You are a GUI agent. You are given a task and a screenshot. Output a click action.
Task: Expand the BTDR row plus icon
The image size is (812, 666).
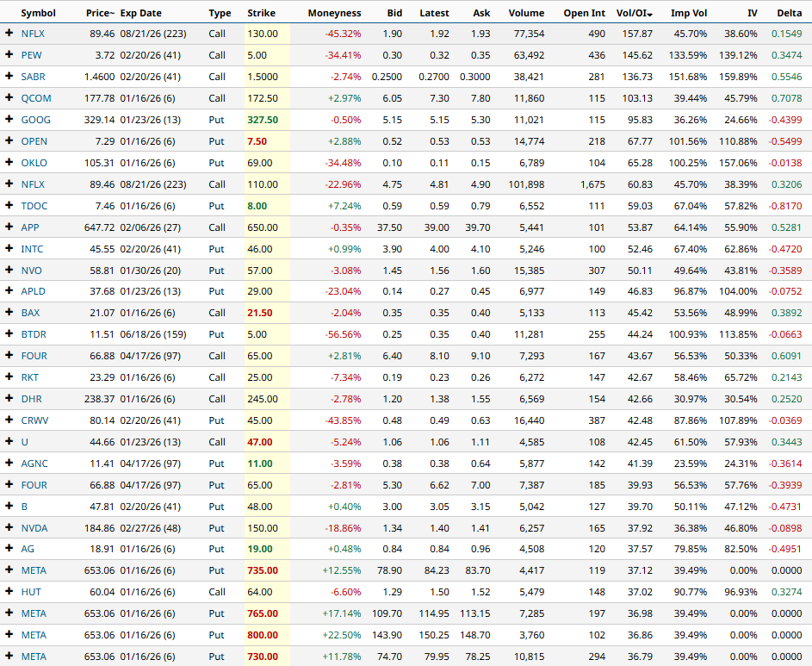coord(9,333)
